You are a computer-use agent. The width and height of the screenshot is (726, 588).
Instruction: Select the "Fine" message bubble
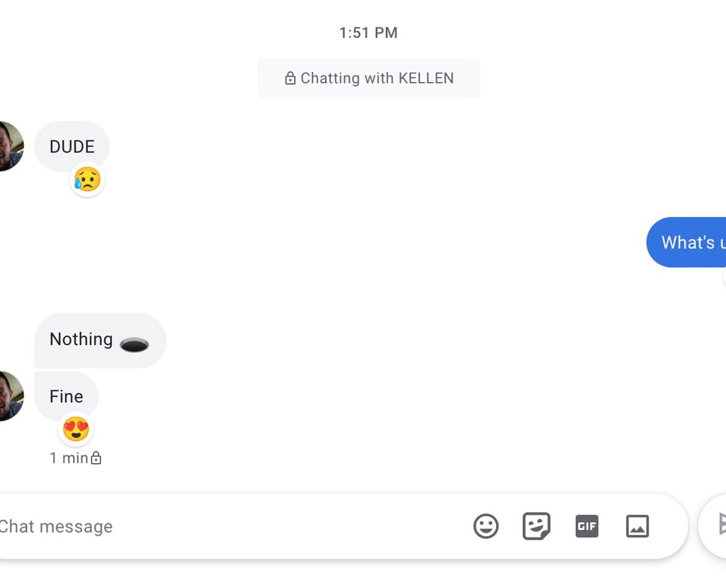pyautogui.click(x=66, y=396)
